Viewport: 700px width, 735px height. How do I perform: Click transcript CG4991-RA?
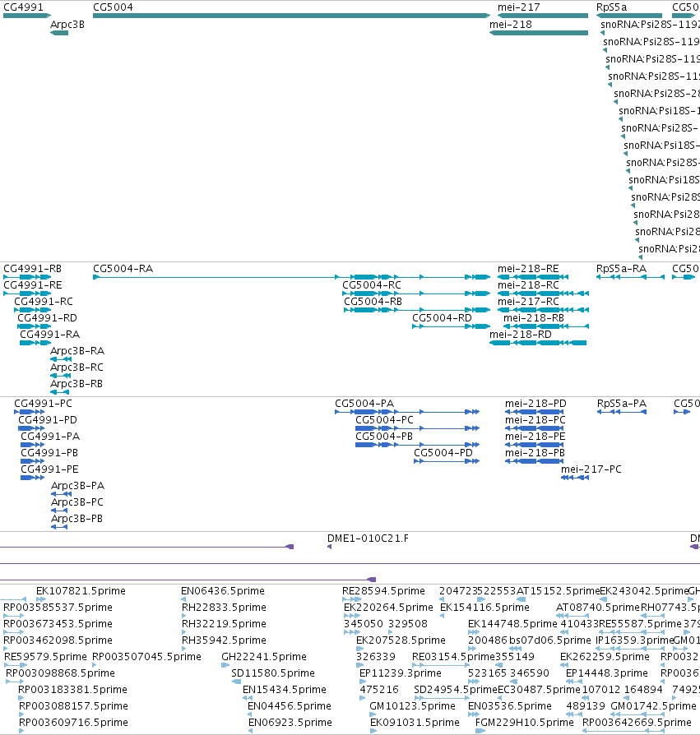[x=49, y=335]
